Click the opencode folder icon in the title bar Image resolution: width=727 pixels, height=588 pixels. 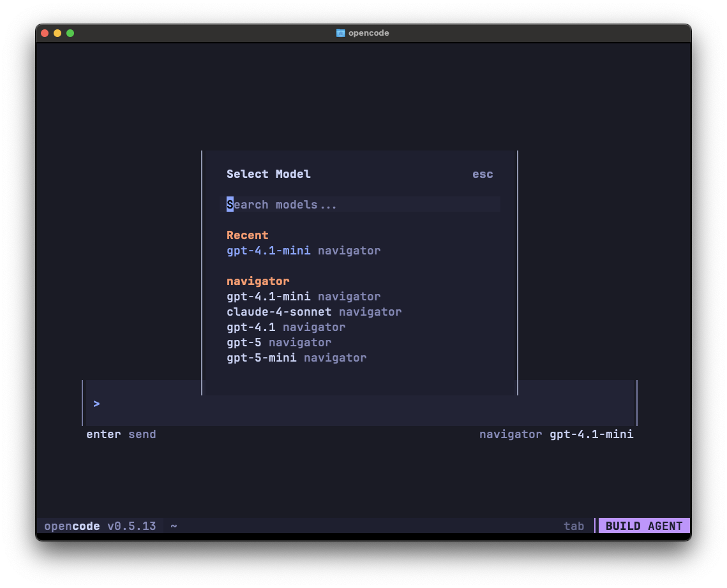tap(339, 33)
